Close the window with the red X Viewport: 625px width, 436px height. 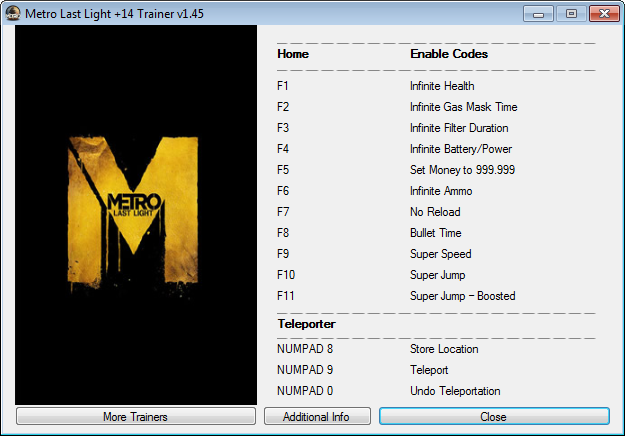coord(604,14)
